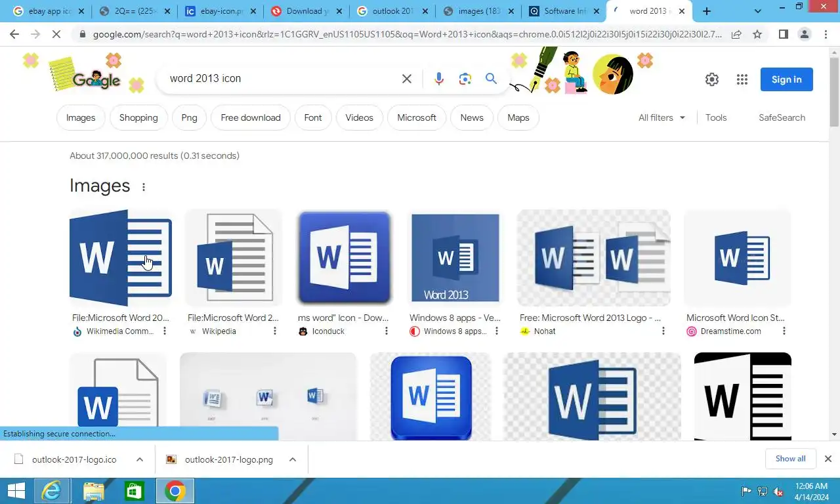View site information lock icon
Screen dimensions: 840x504
tap(82, 34)
